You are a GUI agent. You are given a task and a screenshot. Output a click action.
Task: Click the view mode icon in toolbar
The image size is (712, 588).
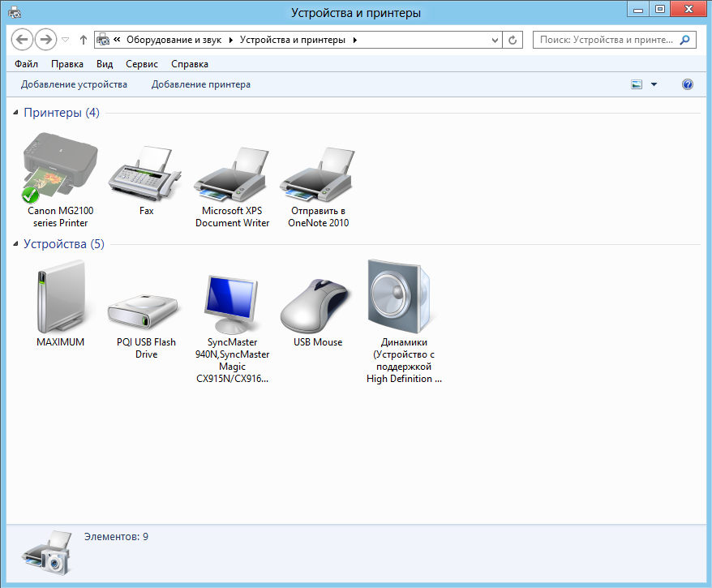tap(637, 84)
